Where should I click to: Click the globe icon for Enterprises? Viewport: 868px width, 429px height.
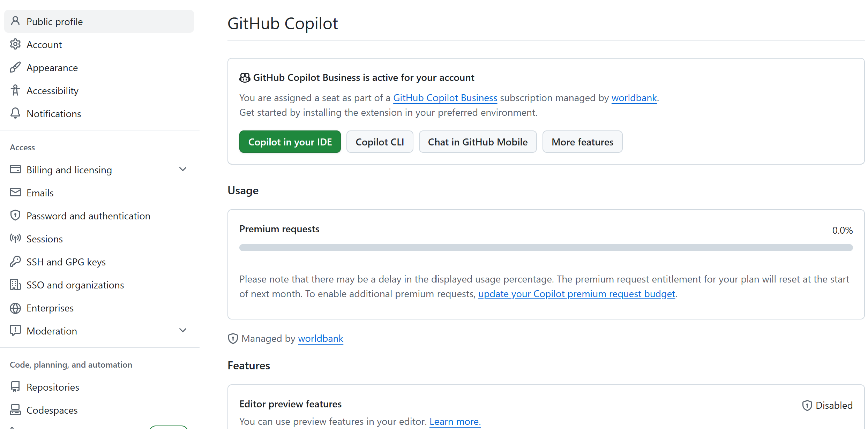click(15, 308)
